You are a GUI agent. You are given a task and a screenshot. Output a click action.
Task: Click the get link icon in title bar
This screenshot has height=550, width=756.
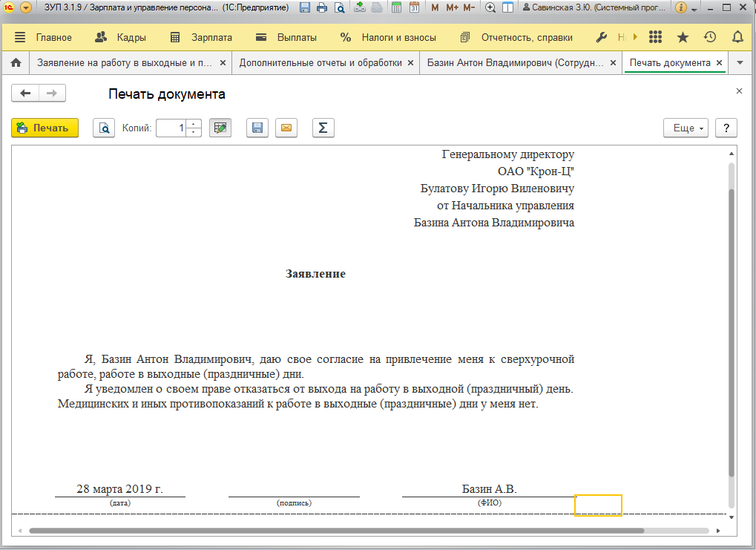click(360, 7)
